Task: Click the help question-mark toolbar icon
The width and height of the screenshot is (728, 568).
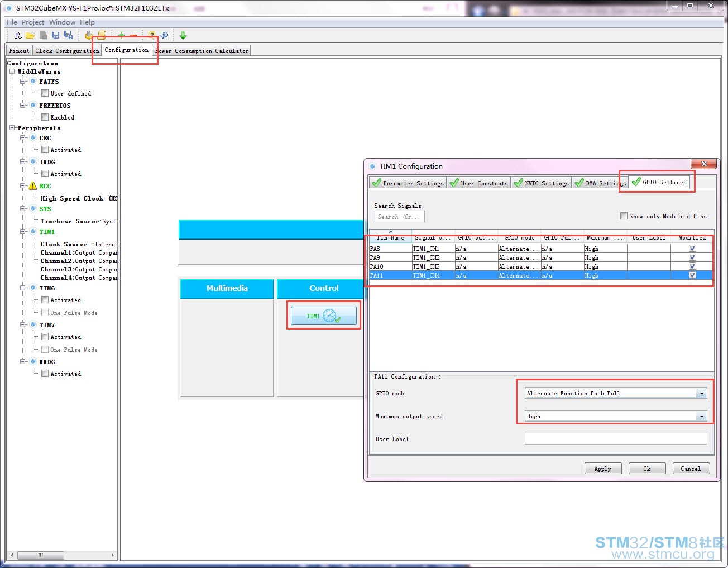Action: (x=151, y=35)
